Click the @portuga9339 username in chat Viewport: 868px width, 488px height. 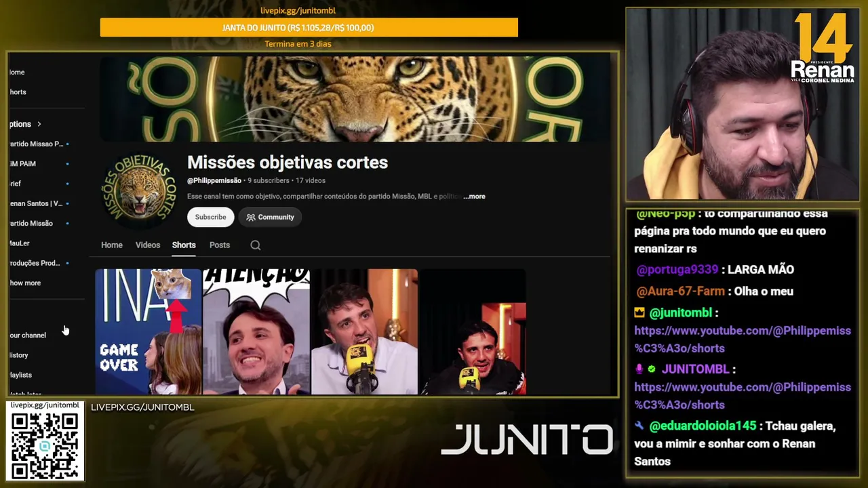click(x=677, y=270)
